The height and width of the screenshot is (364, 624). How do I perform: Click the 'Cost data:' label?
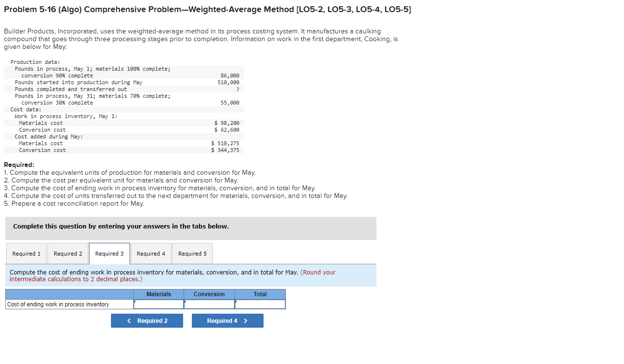pyautogui.click(x=26, y=110)
